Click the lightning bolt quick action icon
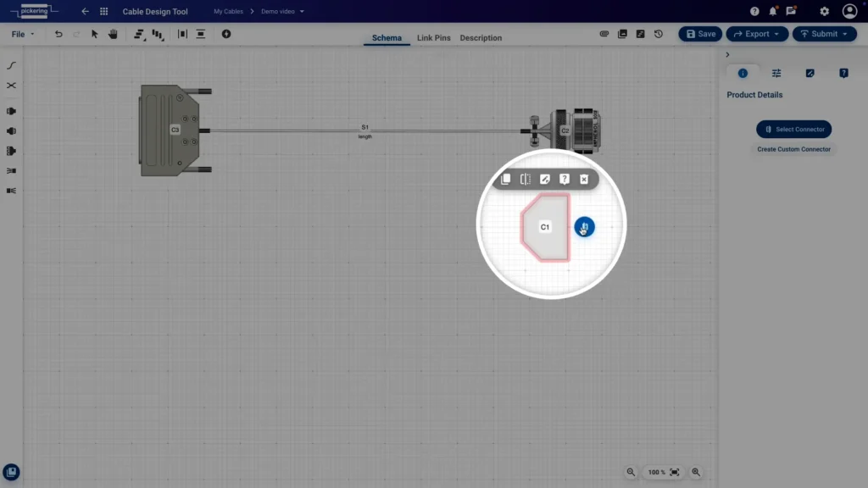This screenshot has width=868, height=488. 225,34
